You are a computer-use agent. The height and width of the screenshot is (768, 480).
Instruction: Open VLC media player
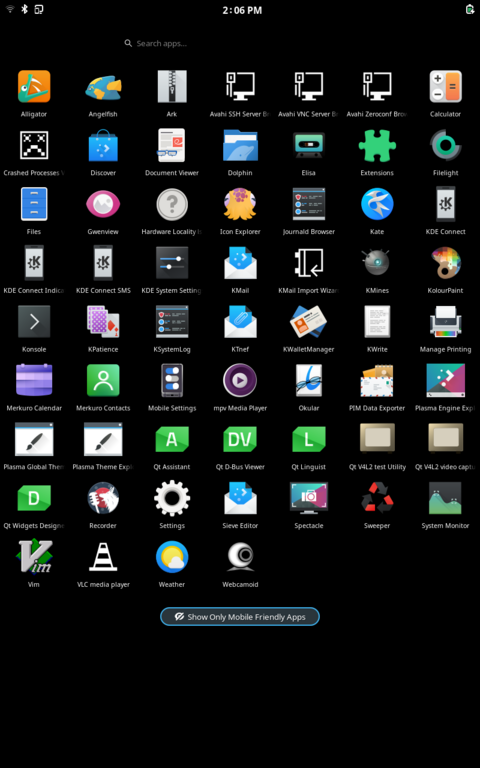pos(103,557)
